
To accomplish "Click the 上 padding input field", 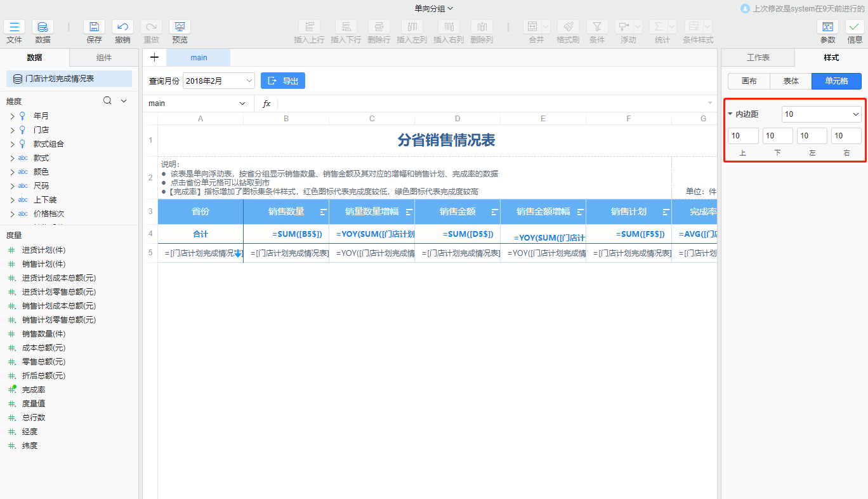I will point(742,135).
